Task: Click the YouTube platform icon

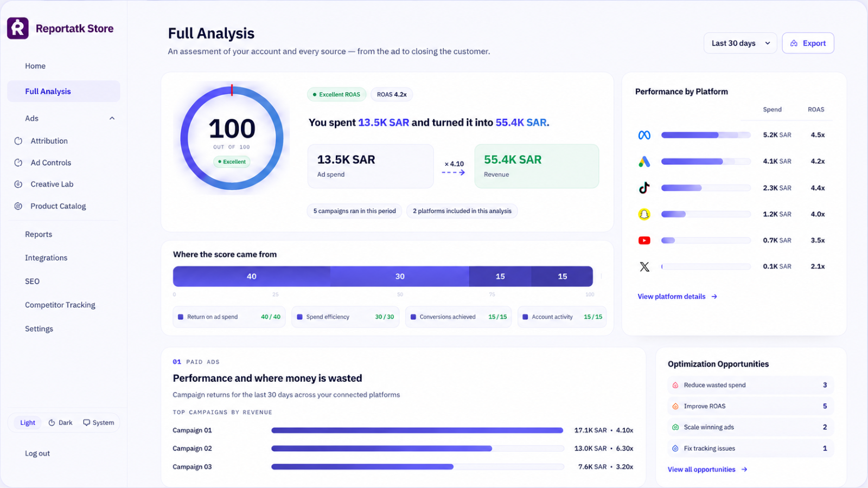Action: [x=644, y=240]
